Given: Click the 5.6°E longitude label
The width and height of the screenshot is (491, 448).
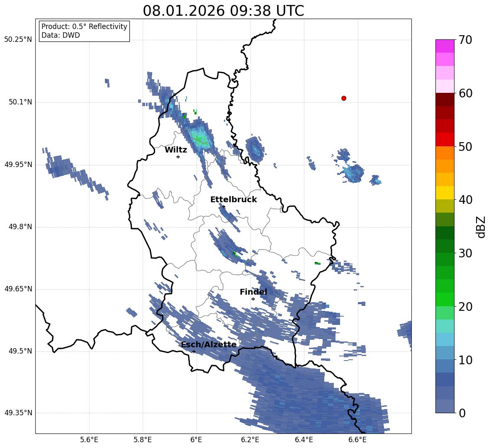Looking at the screenshot, I should point(89,440).
